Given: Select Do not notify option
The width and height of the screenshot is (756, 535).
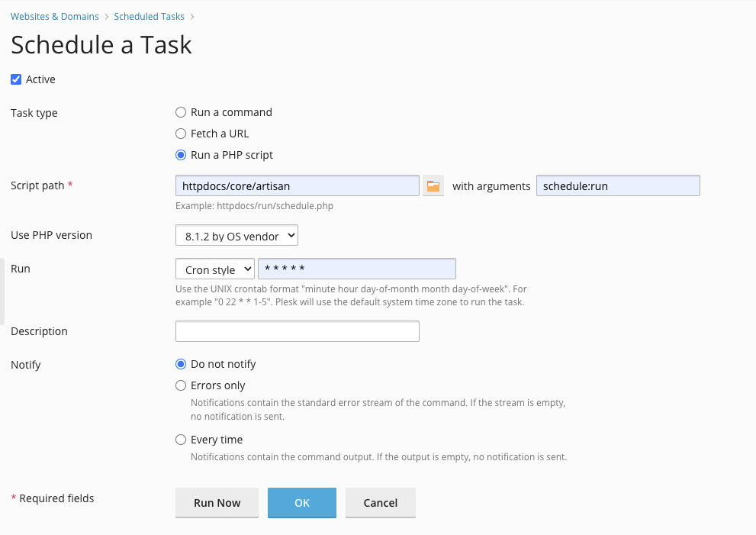Looking at the screenshot, I should 181,364.
